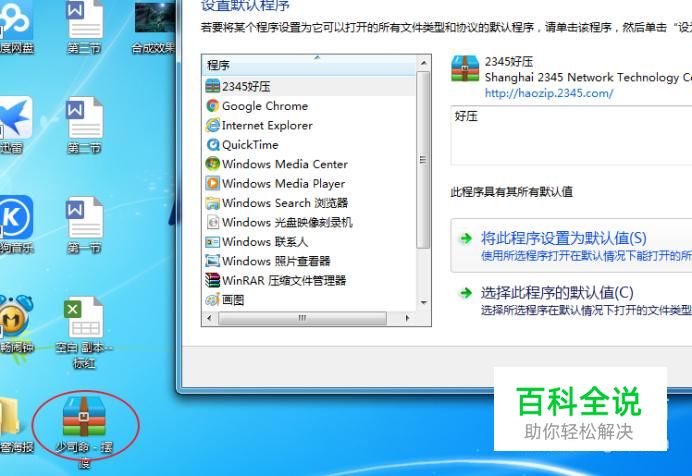Open the haozip.2345.com link

(x=549, y=93)
